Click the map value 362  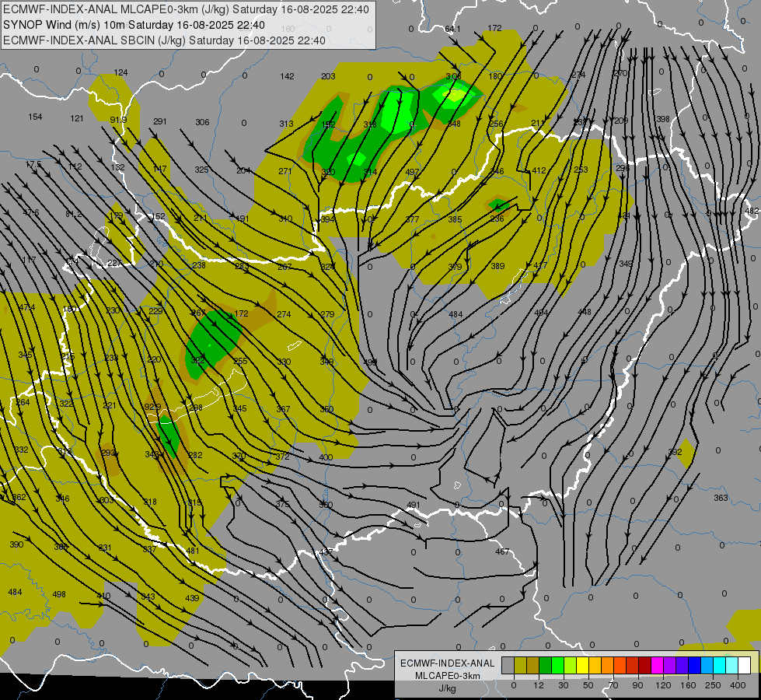[19, 497]
